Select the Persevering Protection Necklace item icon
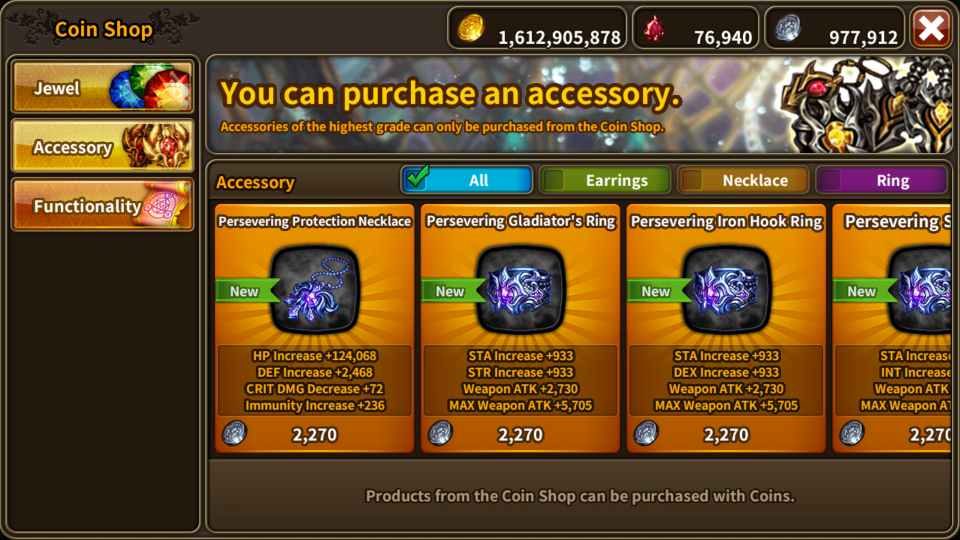Viewport: 960px width, 540px height. pyautogui.click(x=315, y=290)
